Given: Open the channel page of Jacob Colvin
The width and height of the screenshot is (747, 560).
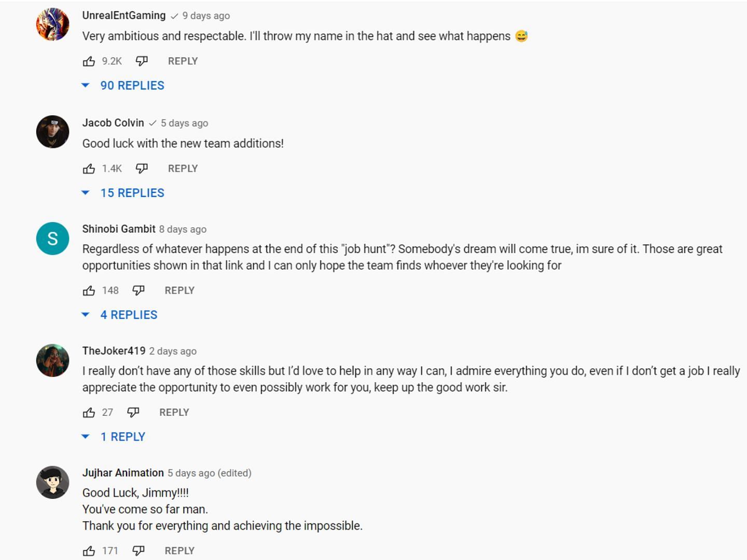Looking at the screenshot, I should point(113,123).
